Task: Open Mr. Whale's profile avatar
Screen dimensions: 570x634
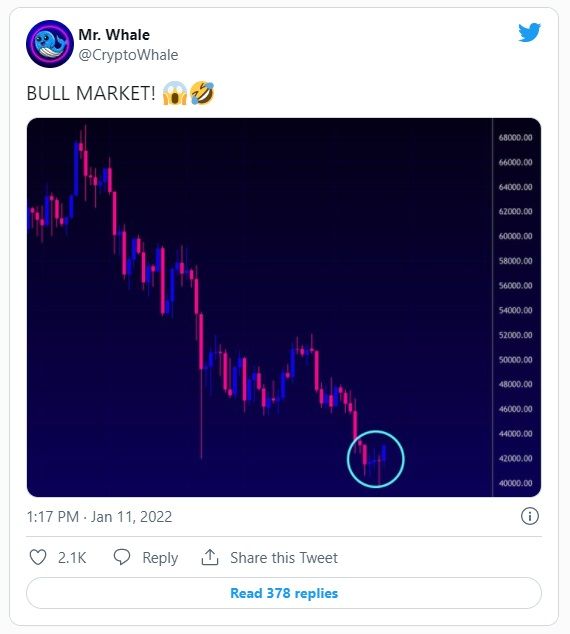Action: 50,44
